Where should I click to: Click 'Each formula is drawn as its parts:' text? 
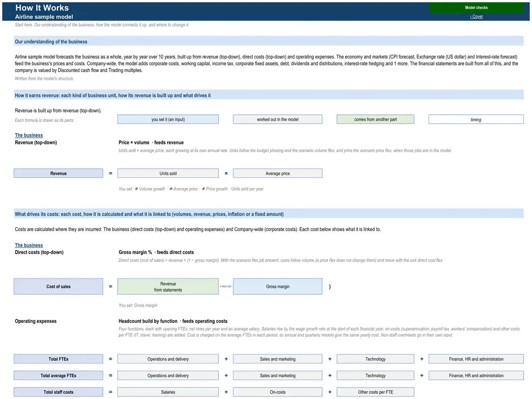[45, 120]
